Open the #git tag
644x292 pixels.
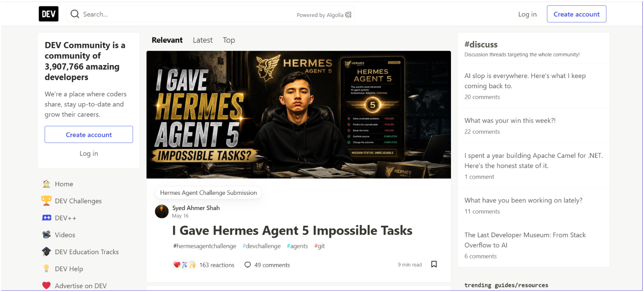[319, 246]
